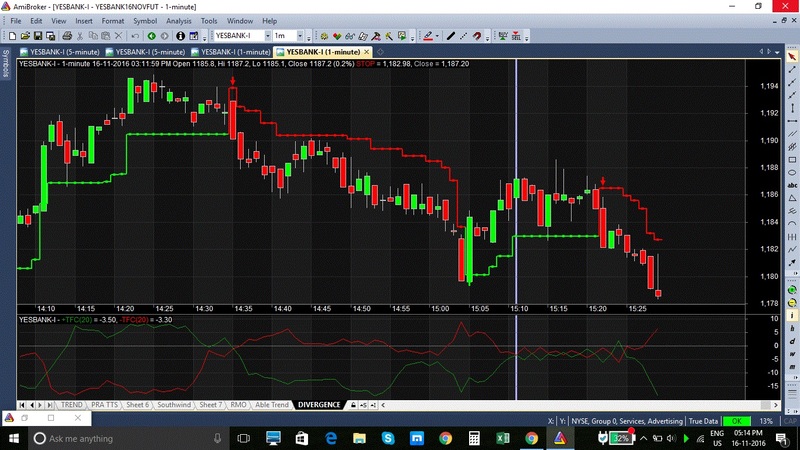Viewport: 800px width, 450px height.
Task: Toggle the sheet lock icon
Action: tap(353, 405)
